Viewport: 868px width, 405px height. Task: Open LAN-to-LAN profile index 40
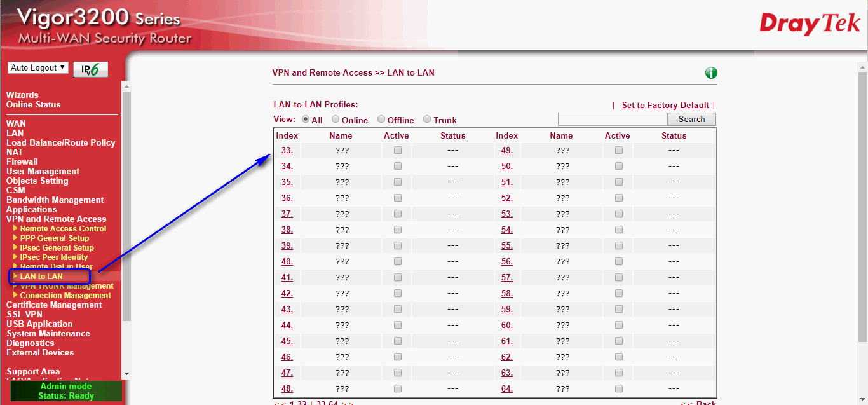287,262
